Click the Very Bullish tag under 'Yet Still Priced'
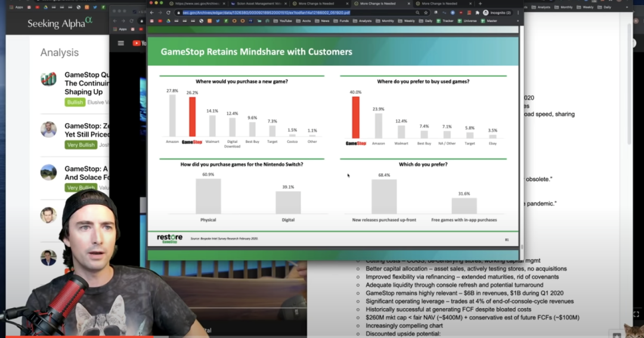Screen dimensions: 644x338 click(81, 145)
